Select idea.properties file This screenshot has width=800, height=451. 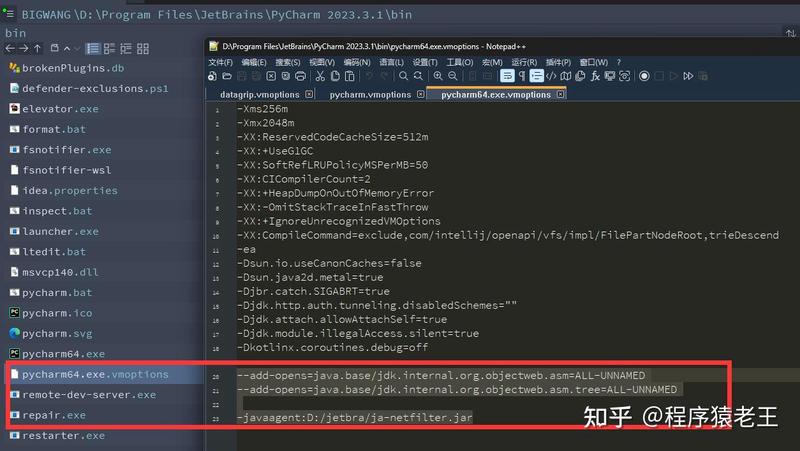click(x=64, y=190)
